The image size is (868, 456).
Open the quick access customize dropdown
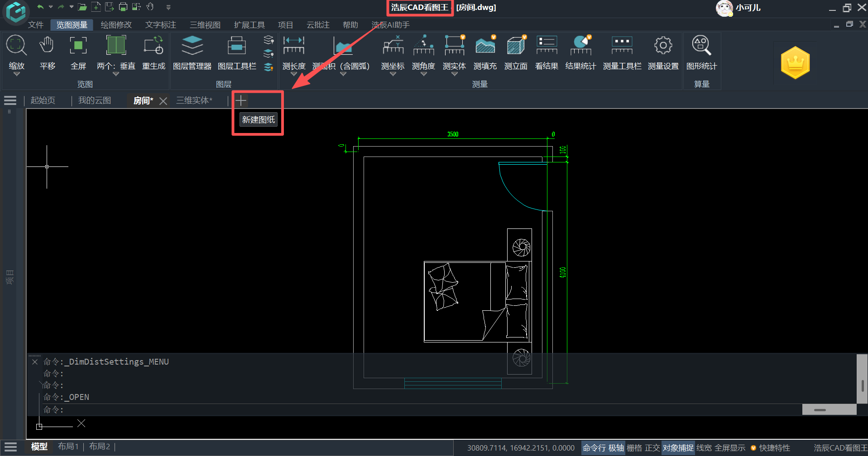[168, 7]
